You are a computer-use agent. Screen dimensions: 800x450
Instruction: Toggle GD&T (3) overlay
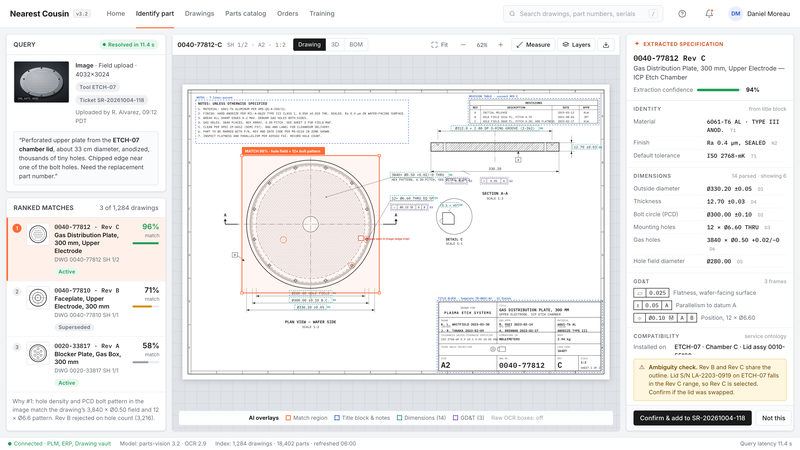coord(468,418)
